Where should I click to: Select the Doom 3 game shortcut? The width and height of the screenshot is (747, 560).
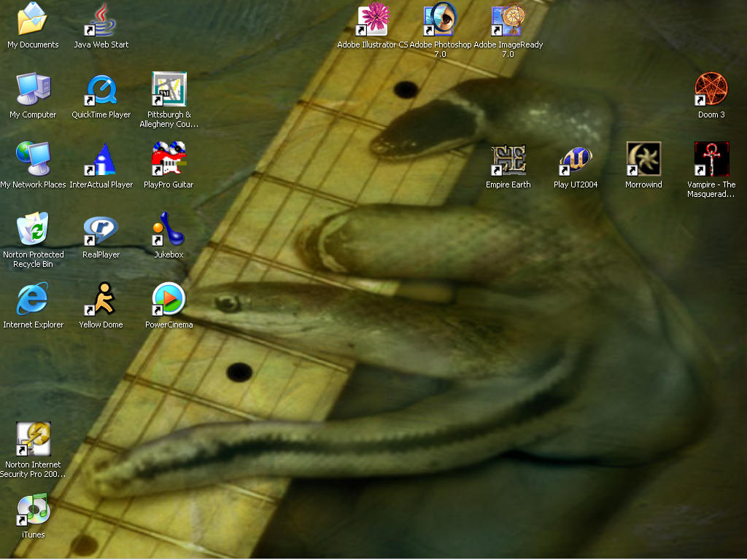[x=711, y=89]
